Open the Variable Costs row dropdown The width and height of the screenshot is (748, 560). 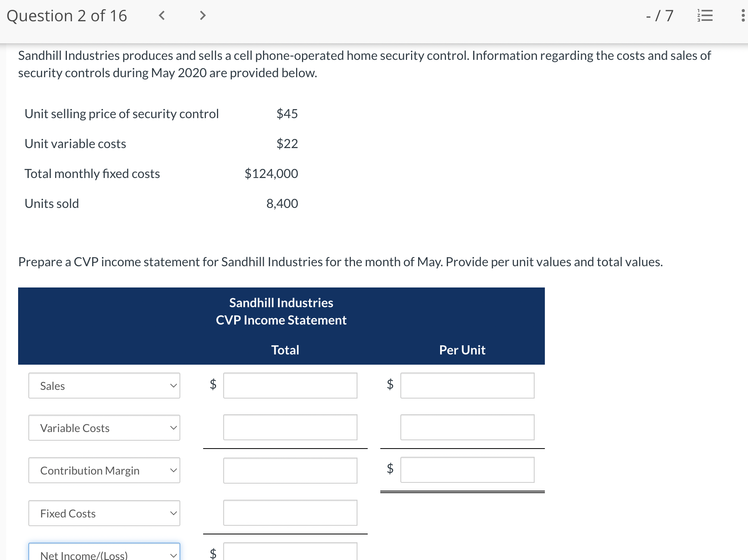[x=104, y=428]
